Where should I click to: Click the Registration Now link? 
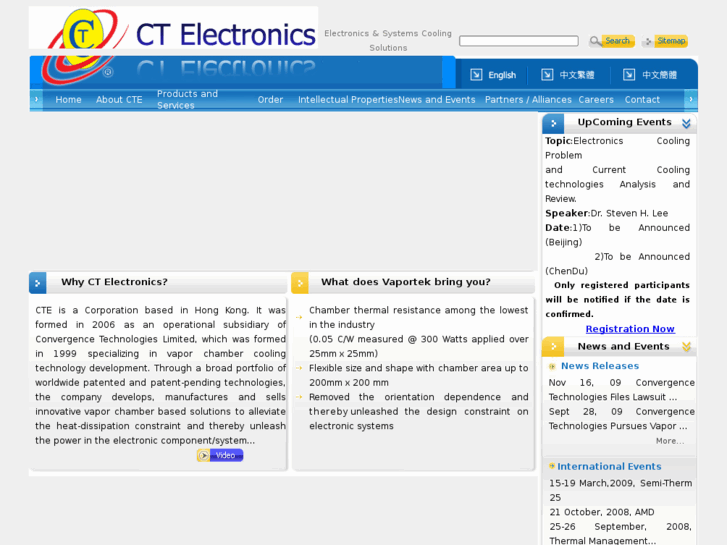pyautogui.click(x=630, y=329)
